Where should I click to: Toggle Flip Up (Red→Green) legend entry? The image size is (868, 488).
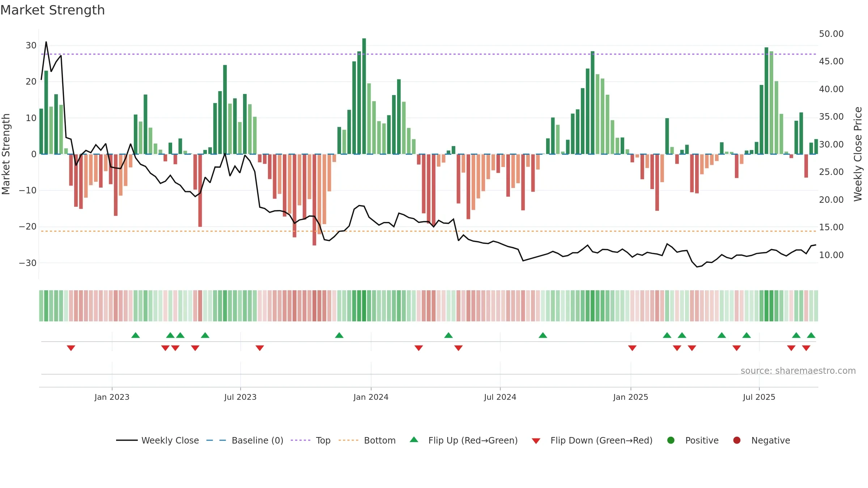pyautogui.click(x=464, y=440)
